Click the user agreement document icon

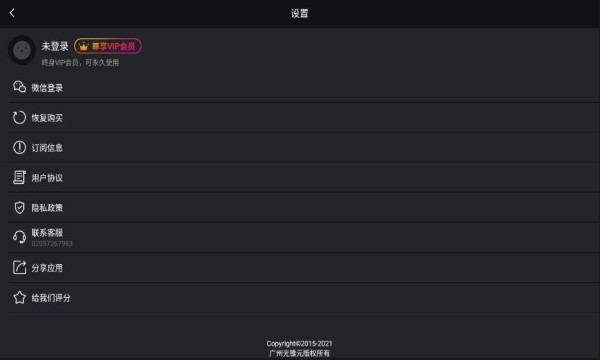coord(20,177)
